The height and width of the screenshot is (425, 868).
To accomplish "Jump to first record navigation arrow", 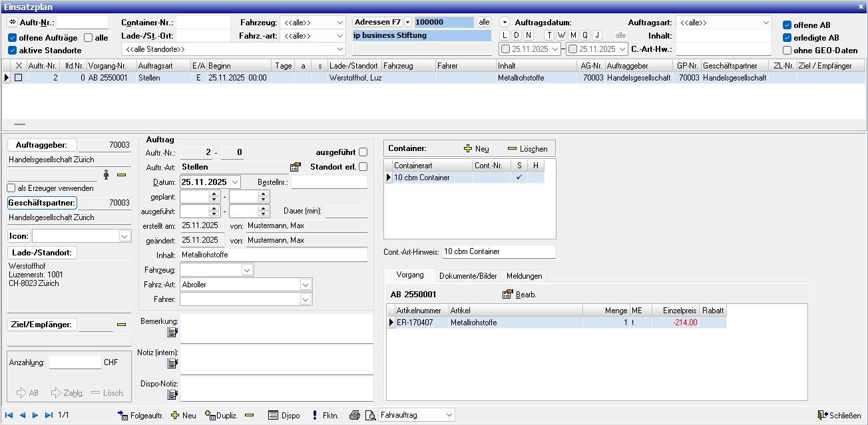I will pyautogui.click(x=9, y=415).
